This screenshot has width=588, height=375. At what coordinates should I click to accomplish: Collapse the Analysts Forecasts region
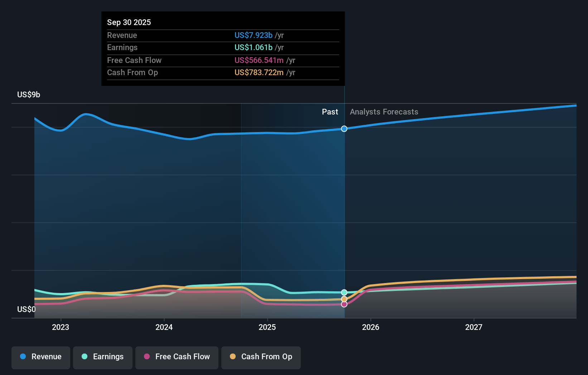(384, 112)
